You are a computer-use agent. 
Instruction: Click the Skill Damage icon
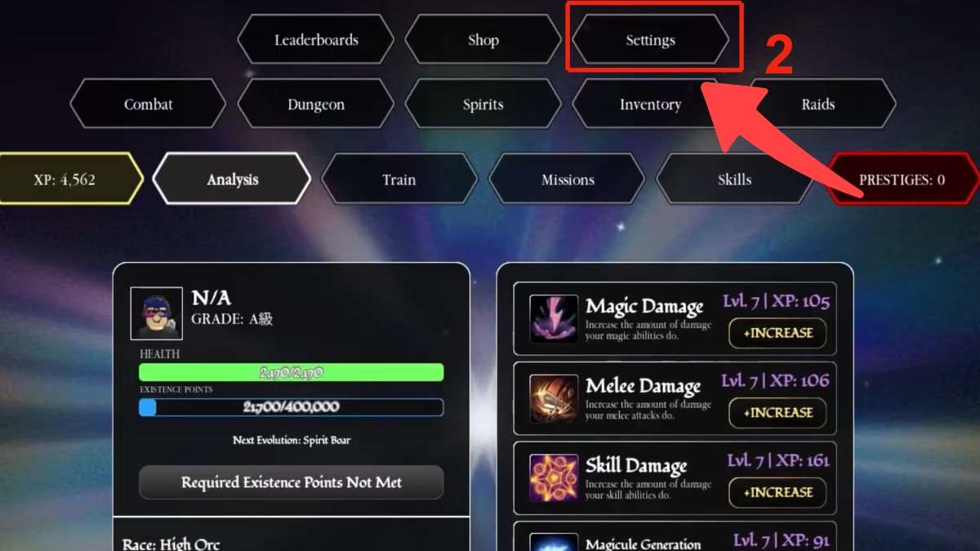pos(554,478)
